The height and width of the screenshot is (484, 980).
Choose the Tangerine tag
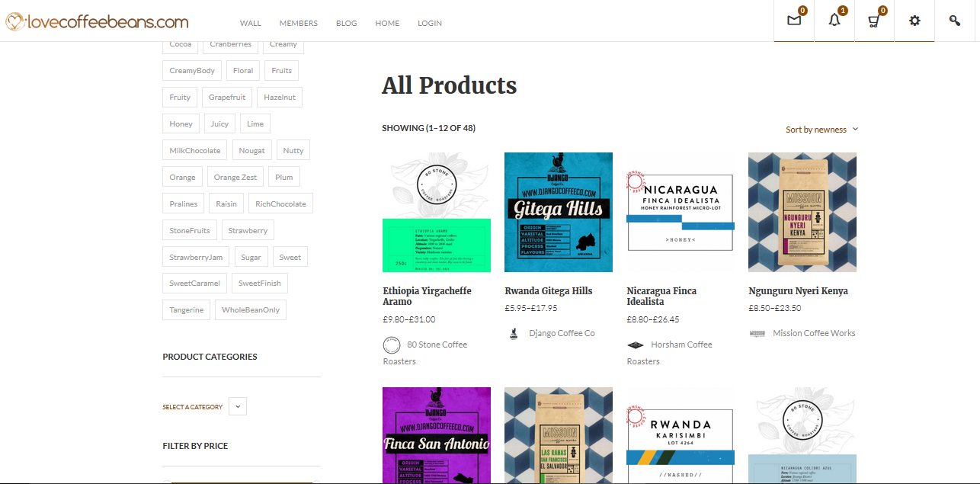pyautogui.click(x=187, y=310)
